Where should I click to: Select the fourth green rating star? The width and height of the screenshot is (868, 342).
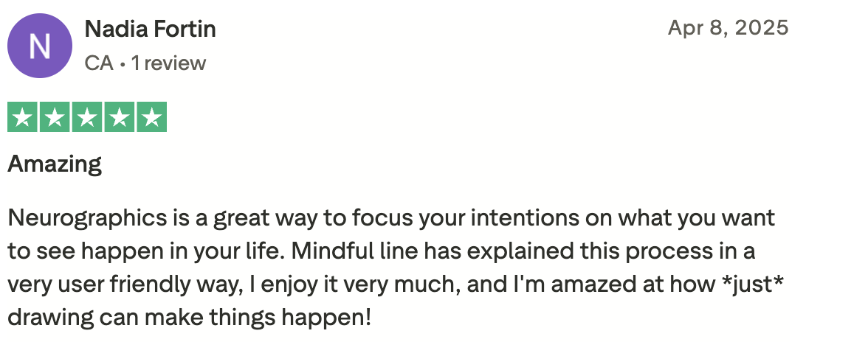point(119,118)
